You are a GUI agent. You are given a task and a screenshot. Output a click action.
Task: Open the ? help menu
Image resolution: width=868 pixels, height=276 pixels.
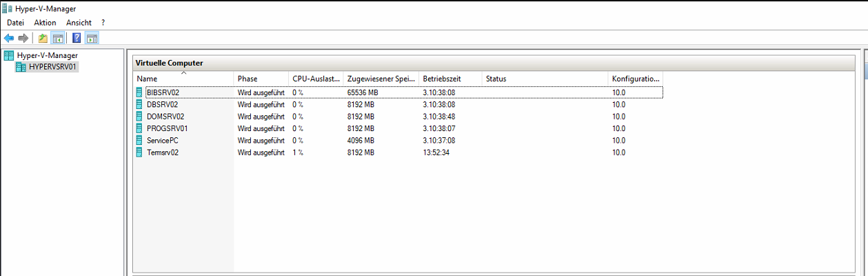(103, 23)
